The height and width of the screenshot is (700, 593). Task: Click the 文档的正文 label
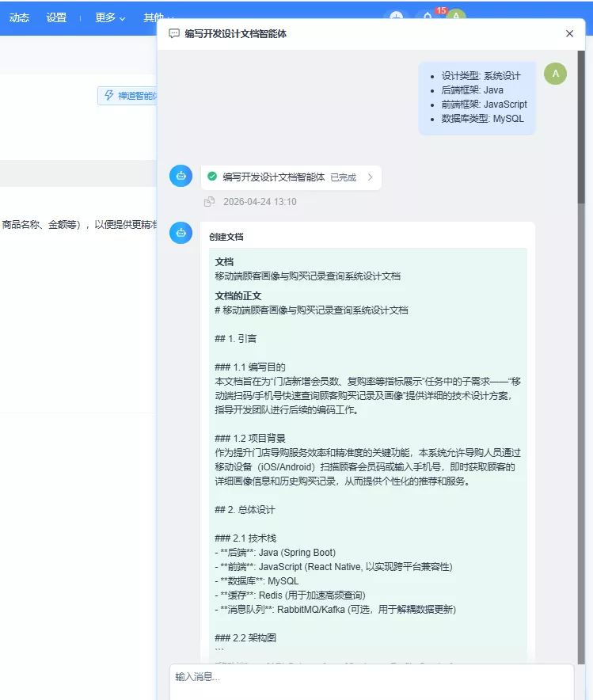238,296
